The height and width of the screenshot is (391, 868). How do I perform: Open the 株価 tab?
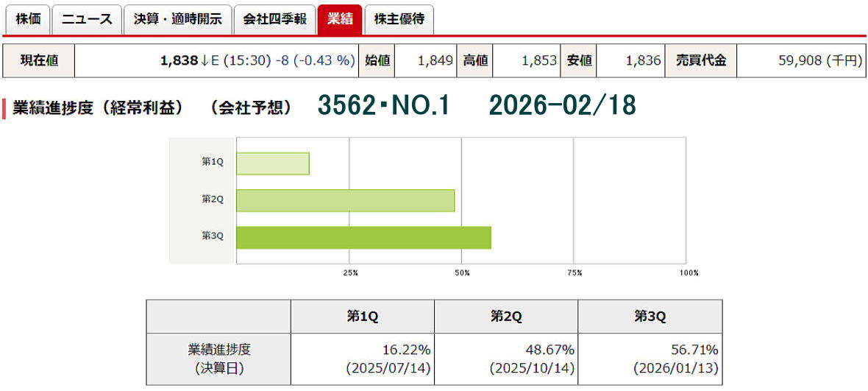click(27, 20)
